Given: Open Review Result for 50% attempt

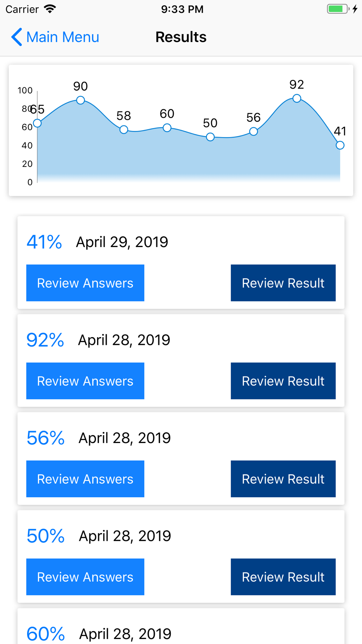Looking at the screenshot, I should click(x=283, y=577).
